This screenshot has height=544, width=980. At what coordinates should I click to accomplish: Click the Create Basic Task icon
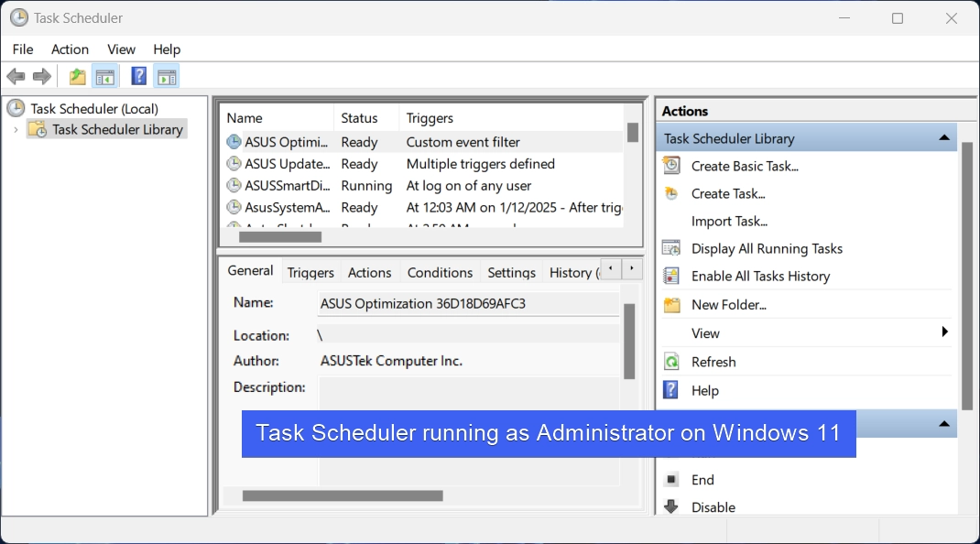click(x=671, y=166)
